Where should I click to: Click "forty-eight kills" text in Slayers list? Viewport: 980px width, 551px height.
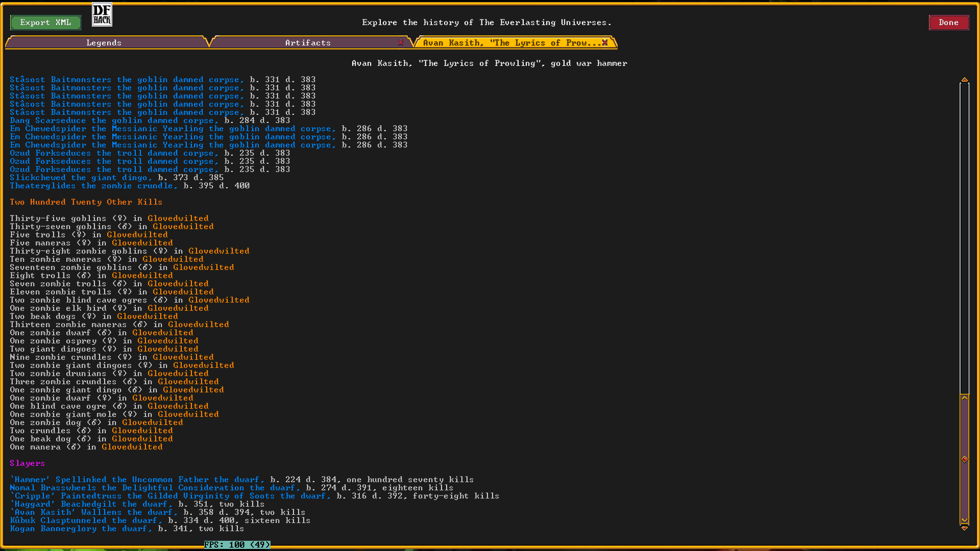(456, 496)
